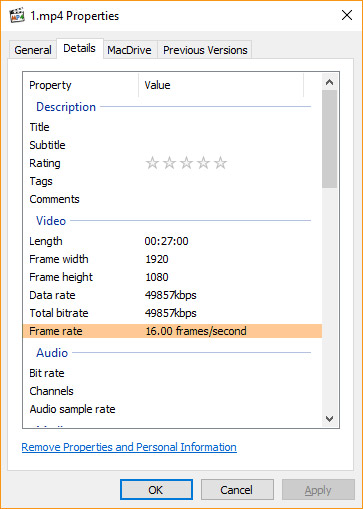Image resolution: width=363 pixels, height=509 pixels.
Task: Confirm with the OK button
Action: pyautogui.click(x=156, y=490)
